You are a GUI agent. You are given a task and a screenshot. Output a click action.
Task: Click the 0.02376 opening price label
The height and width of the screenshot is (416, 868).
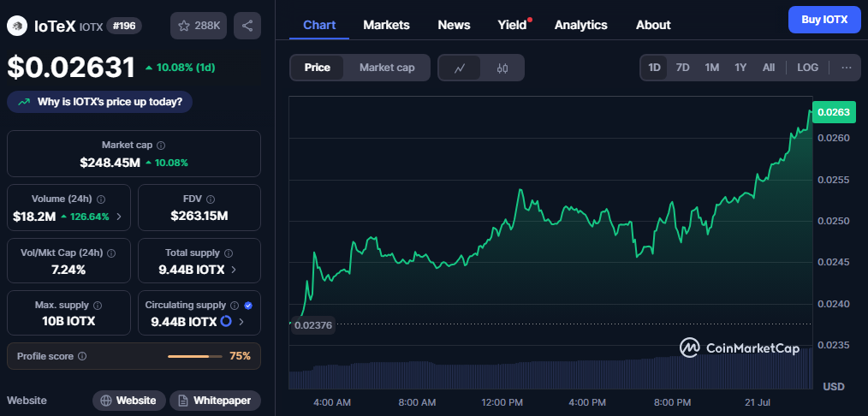click(x=313, y=325)
